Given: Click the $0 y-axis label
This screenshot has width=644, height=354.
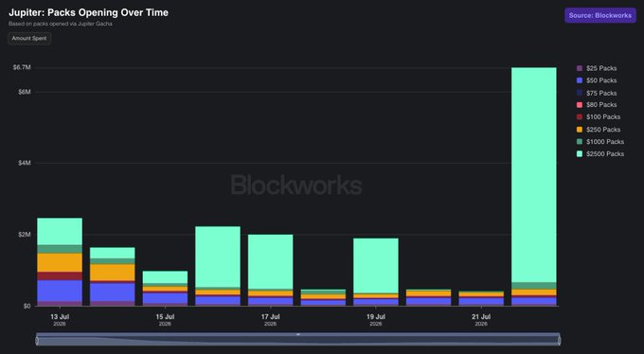Looking at the screenshot, I should [27, 306].
